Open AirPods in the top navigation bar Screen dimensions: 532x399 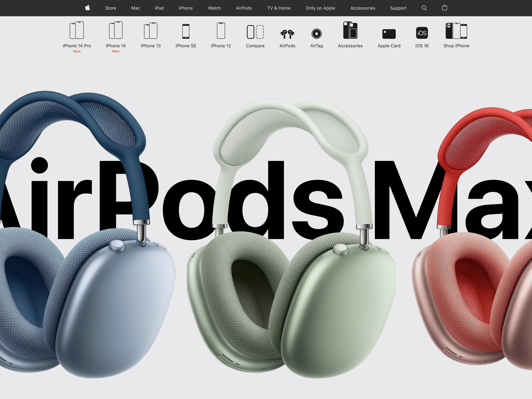(244, 8)
